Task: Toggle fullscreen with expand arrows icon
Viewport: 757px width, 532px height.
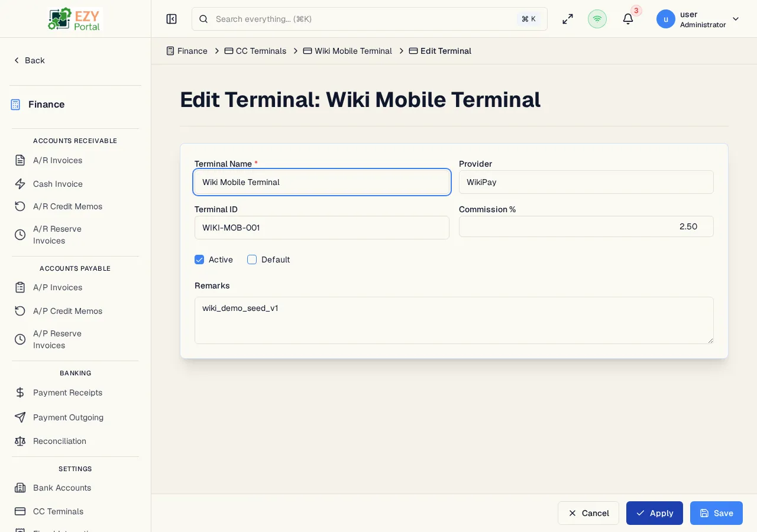Action: tap(568, 19)
